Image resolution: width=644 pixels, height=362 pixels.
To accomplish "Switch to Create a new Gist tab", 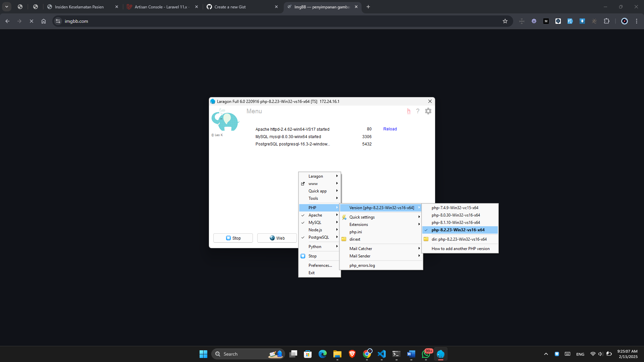I will [242, 7].
